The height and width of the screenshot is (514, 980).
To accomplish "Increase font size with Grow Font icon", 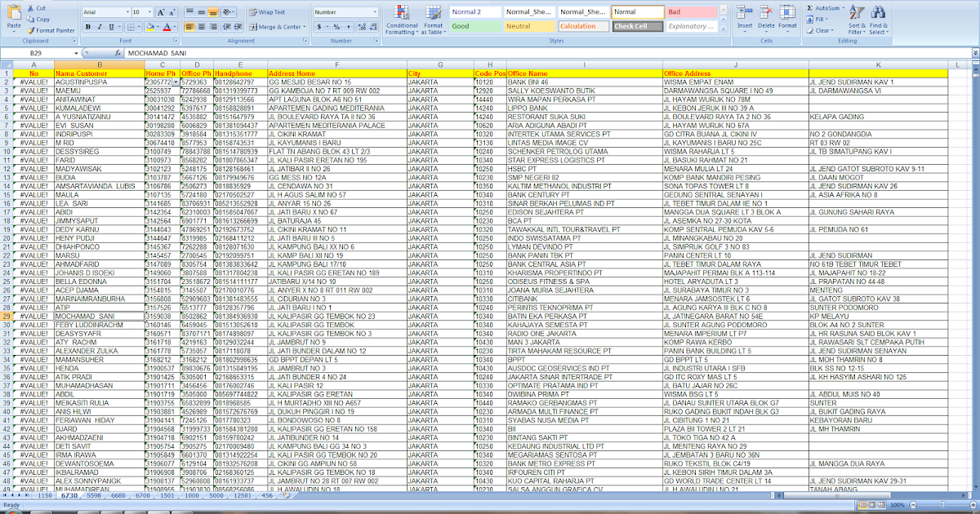I will 160,12.
